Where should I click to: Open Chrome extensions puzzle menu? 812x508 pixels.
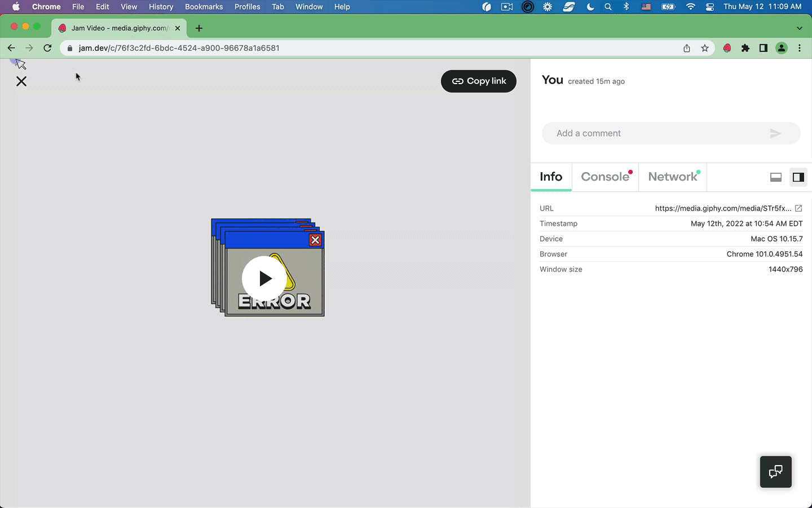tap(745, 48)
